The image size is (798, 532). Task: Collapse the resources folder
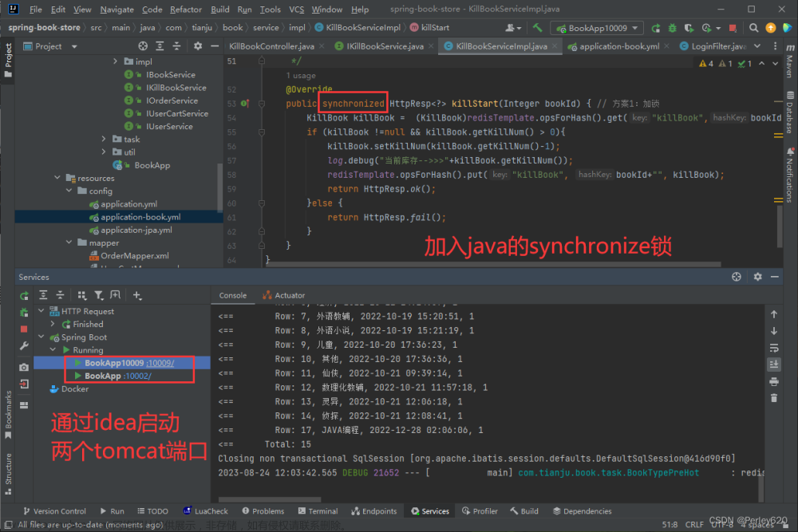[x=57, y=178]
